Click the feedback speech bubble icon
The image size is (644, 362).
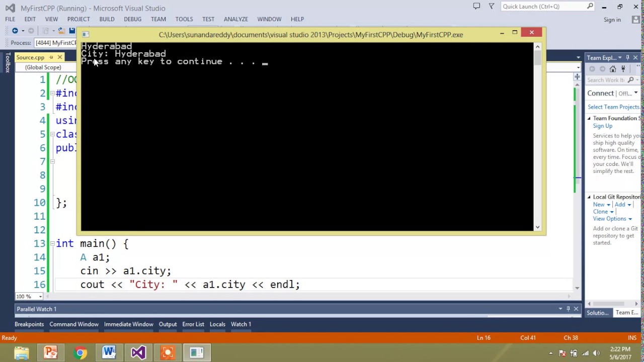coord(476,6)
